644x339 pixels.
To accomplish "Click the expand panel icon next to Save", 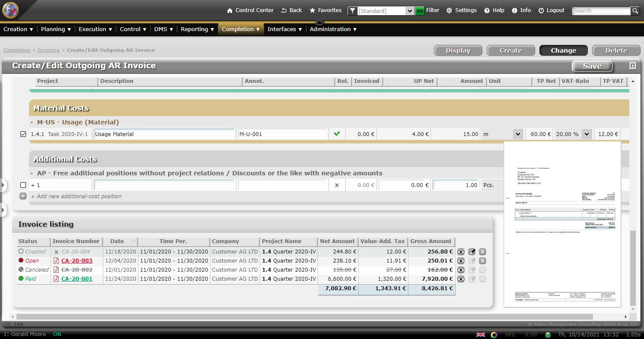I will (633, 66).
